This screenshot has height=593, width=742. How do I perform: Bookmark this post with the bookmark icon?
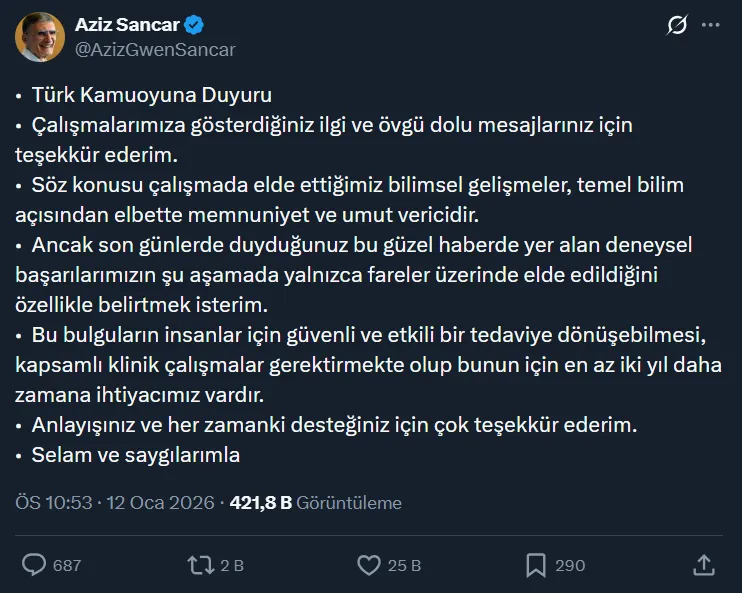click(536, 565)
